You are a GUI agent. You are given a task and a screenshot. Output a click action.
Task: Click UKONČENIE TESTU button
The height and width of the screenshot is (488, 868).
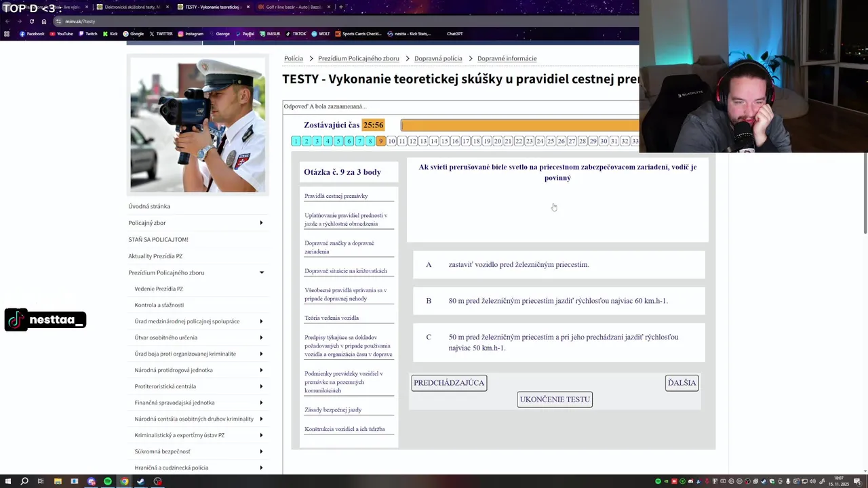coord(555,399)
